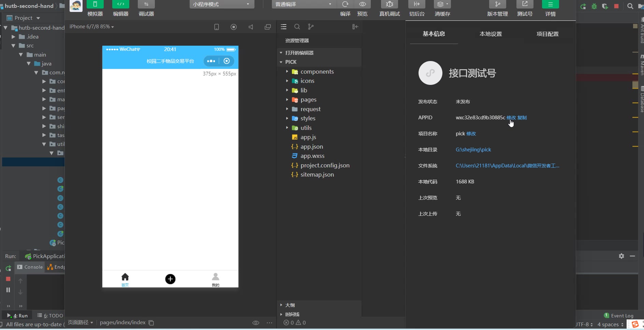
Task: Open the iPhone 6/7/8 85% device selector
Action: click(x=91, y=27)
